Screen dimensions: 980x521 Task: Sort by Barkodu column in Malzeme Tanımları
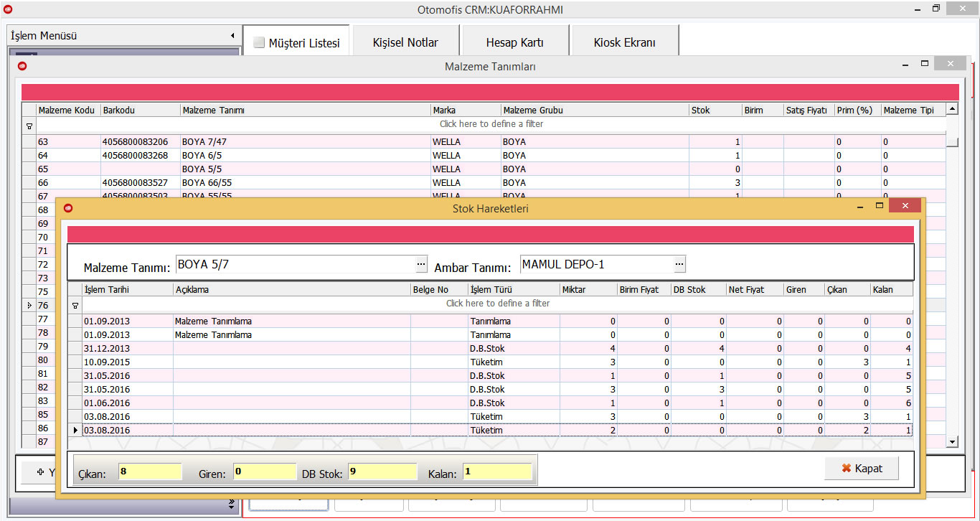pyautogui.click(x=141, y=111)
